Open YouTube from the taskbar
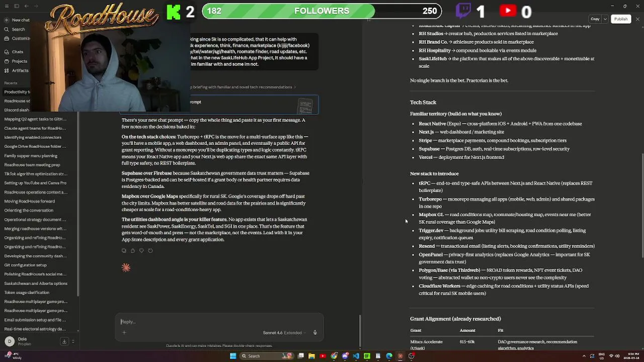Screen dimensions: 644x362 [x=323, y=356]
